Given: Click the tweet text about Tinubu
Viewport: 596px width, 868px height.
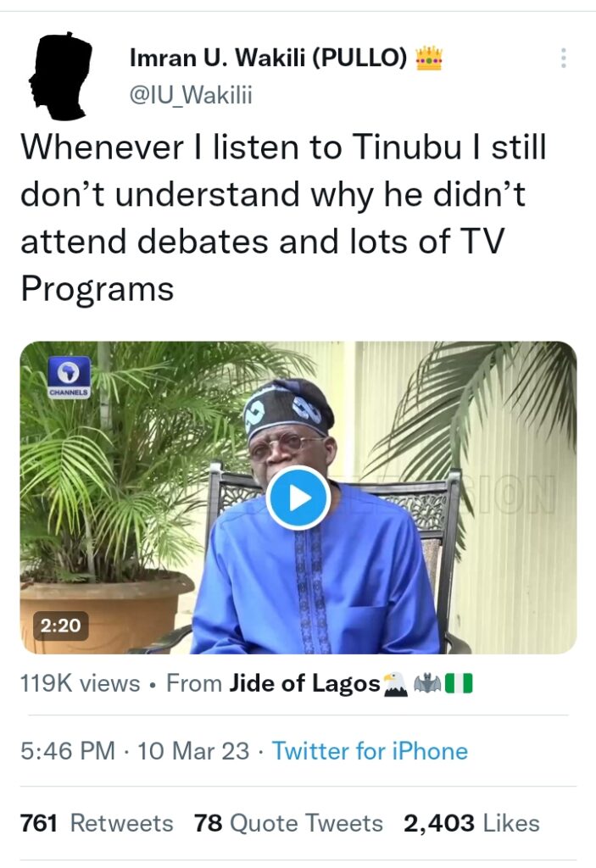Looking at the screenshot, I should point(284,218).
